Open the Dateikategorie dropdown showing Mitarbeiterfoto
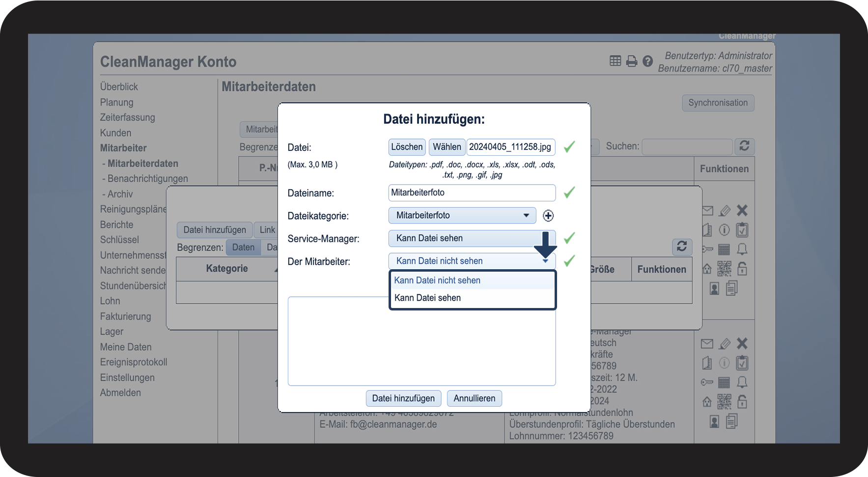This screenshot has width=868, height=477. click(462, 215)
